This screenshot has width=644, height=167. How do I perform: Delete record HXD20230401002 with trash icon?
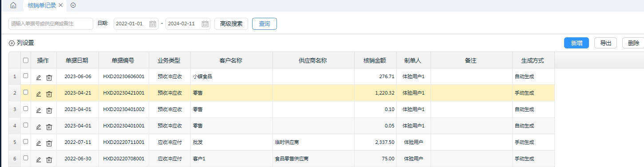(x=49, y=110)
